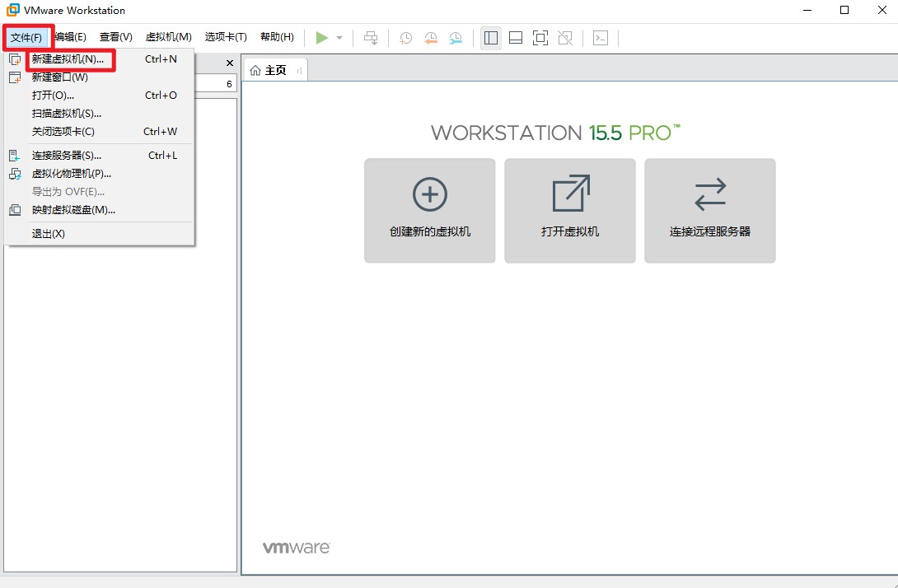Open the 选项卡(T) menu

click(x=226, y=37)
